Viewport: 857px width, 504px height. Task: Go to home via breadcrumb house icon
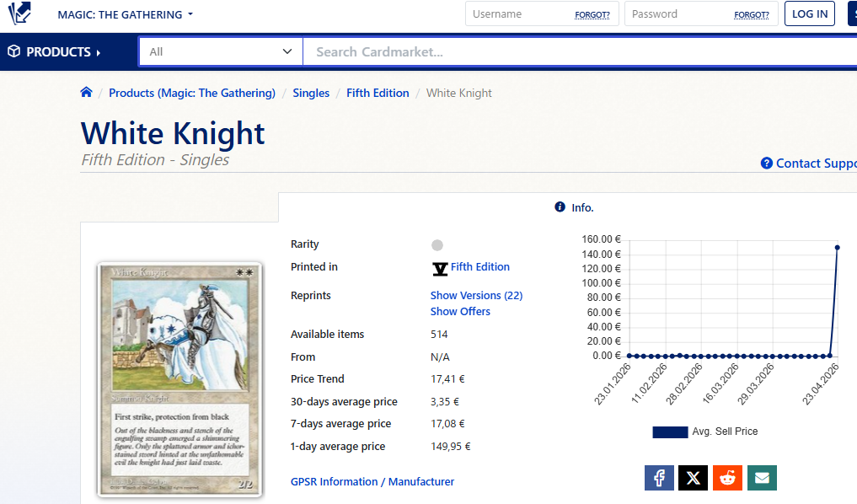pyautogui.click(x=86, y=93)
